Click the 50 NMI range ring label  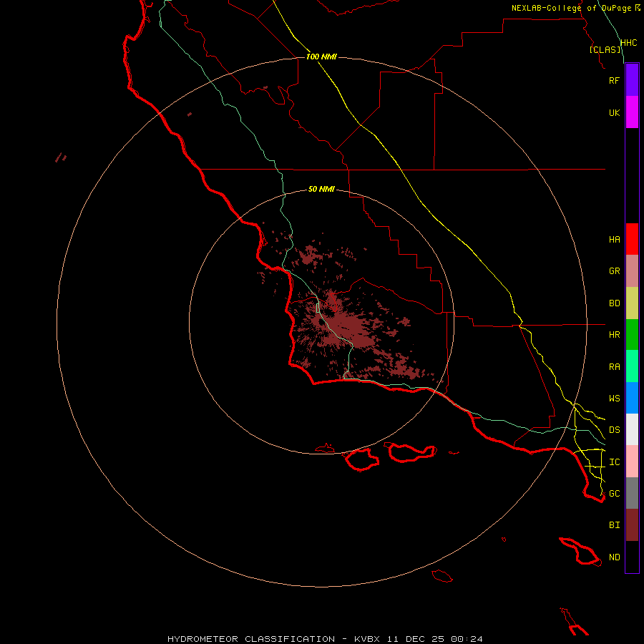[321, 189]
